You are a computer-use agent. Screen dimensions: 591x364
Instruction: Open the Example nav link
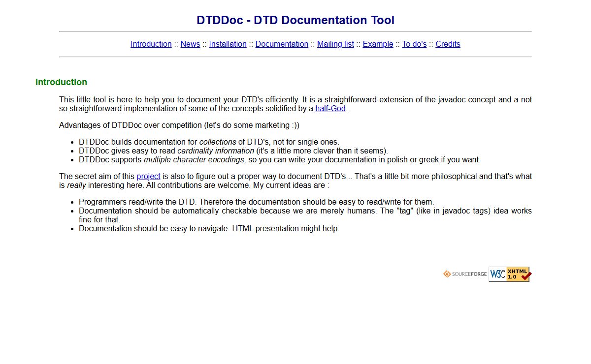[x=378, y=44]
